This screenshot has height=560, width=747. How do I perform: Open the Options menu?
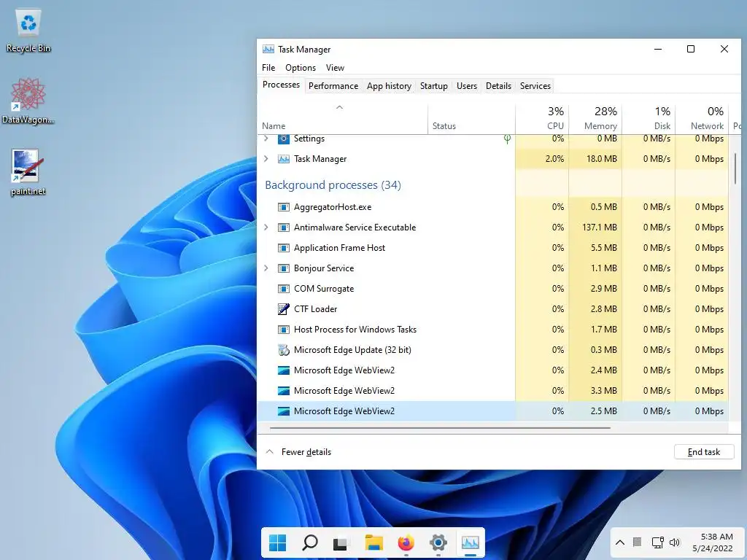click(301, 68)
